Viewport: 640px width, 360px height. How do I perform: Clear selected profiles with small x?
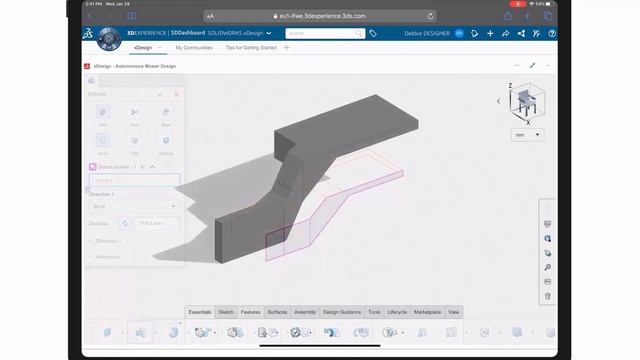pos(142,167)
